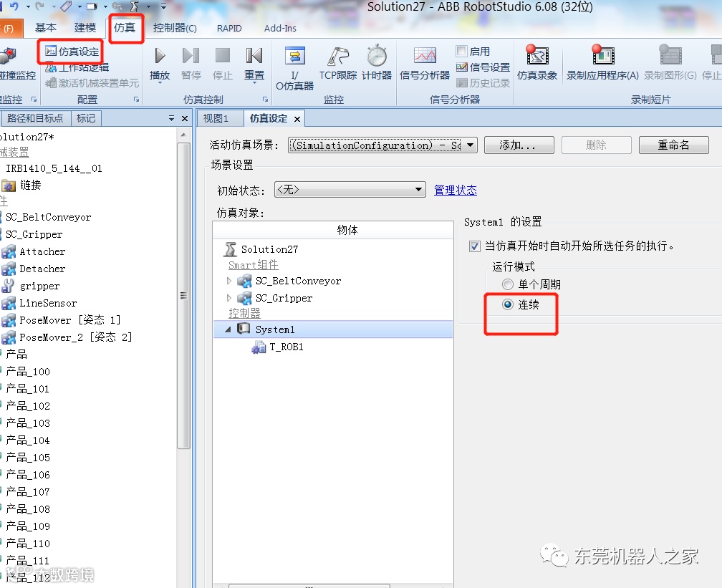Click the 添加... add scenario button
Screen dimensions: 722x588
click(x=519, y=145)
